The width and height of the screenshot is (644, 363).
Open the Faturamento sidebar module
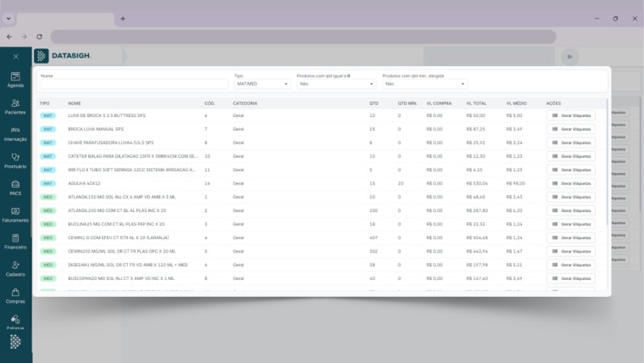tap(15, 215)
